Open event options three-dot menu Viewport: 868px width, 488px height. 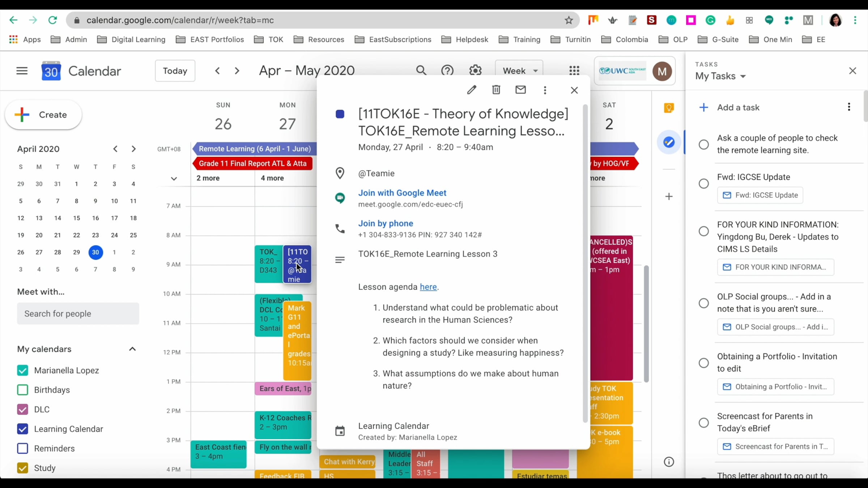(545, 90)
